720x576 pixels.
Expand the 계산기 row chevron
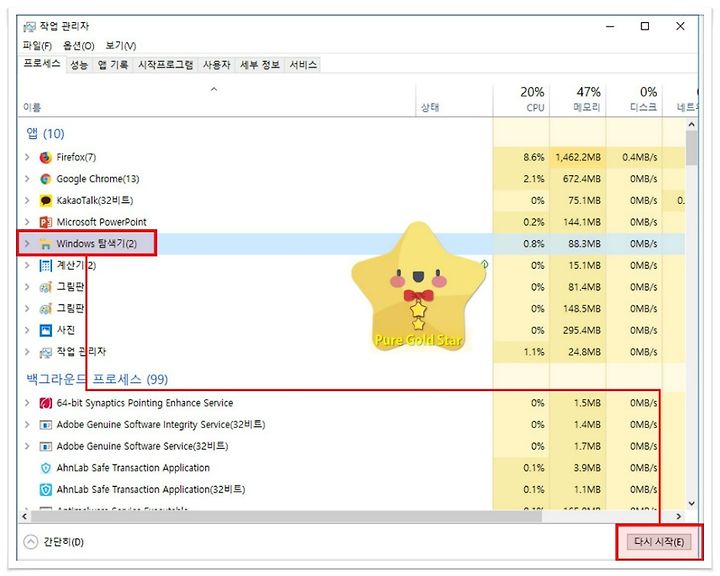coord(27,265)
